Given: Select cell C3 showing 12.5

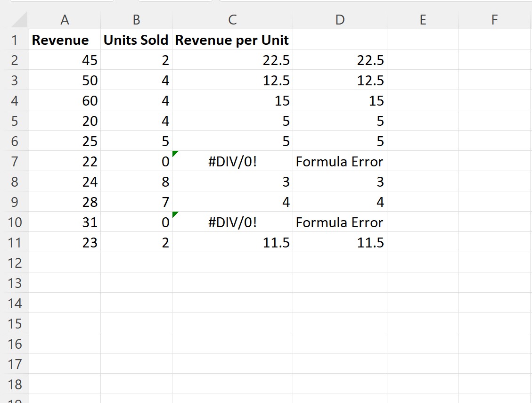Looking at the screenshot, I should point(232,80).
